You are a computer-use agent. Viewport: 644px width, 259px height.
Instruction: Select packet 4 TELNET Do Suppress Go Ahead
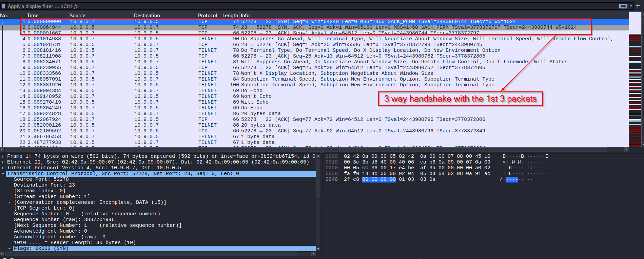point(237,39)
